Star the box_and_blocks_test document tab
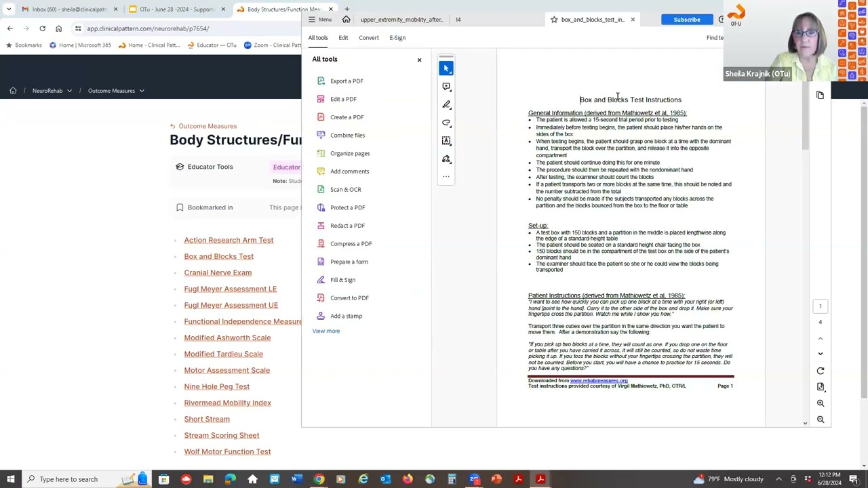 tap(554, 20)
